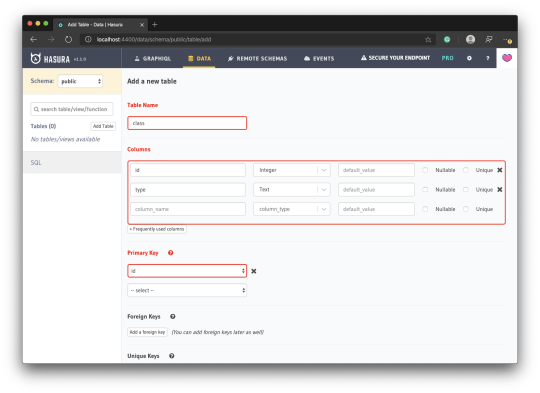Viewport: 540px width, 393px height.
Task: Open the browser profile avatar
Action: 470,39
